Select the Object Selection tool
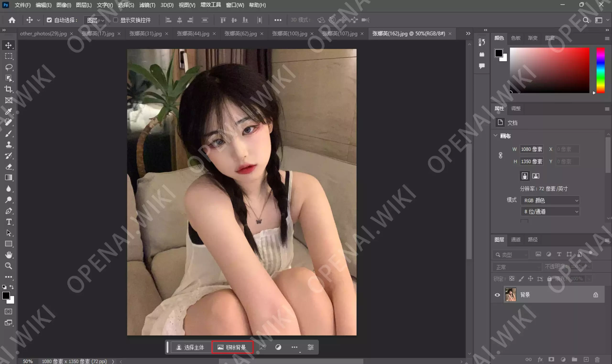 pos(9,78)
